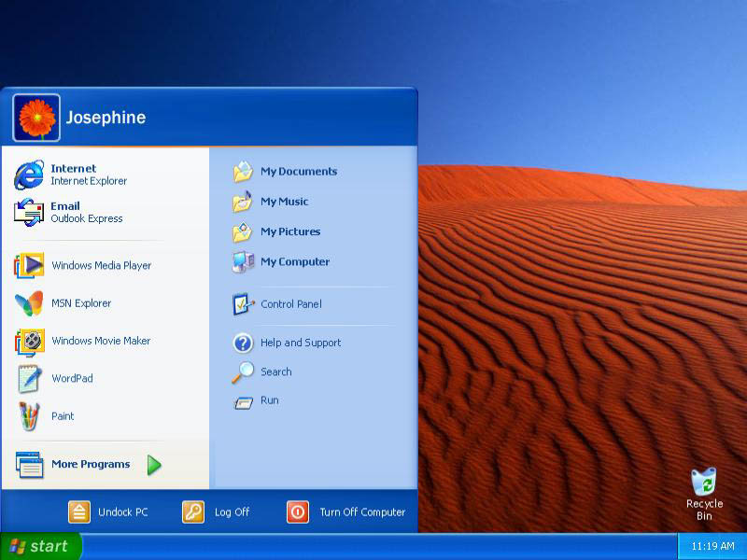Screen dimensions: 747x560
Task: Click the My Pictures folder icon
Action: tap(243, 231)
